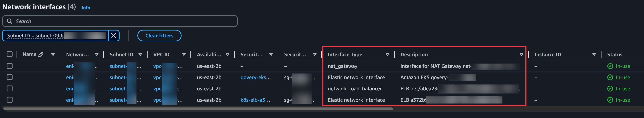The height and width of the screenshot is (118, 644).
Task: Open the Name column sort dropdown
Action: pyautogui.click(x=53, y=54)
